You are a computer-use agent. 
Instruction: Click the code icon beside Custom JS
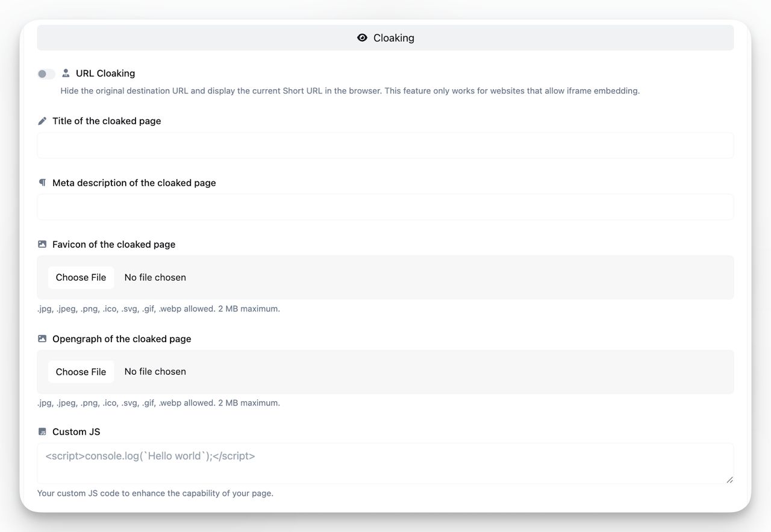click(x=42, y=431)
